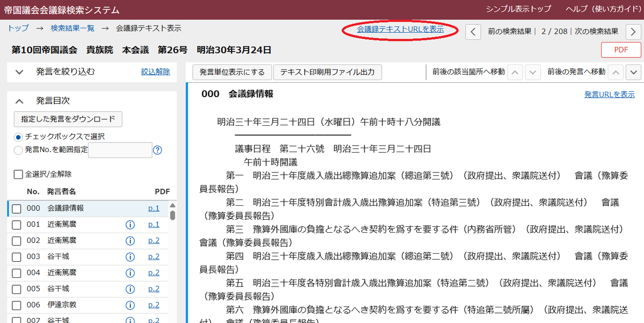Tick the 全選択/全解除 checkbox
The width and height of the screenshot is (644, 323).
18,174
